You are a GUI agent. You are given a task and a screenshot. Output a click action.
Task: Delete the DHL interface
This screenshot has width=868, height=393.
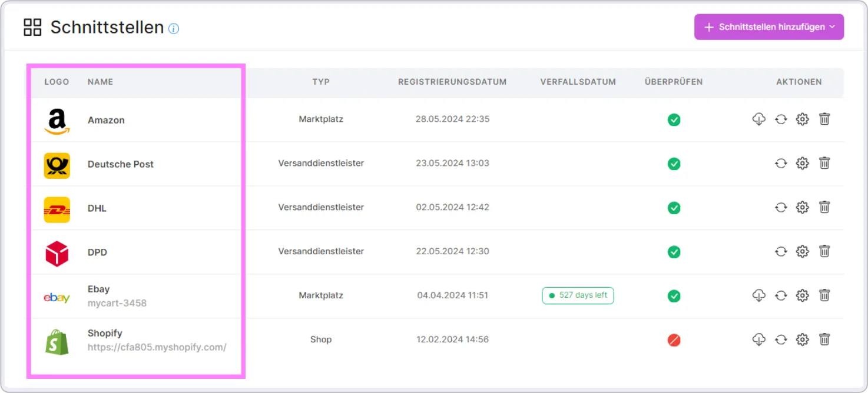coord(824,208)
